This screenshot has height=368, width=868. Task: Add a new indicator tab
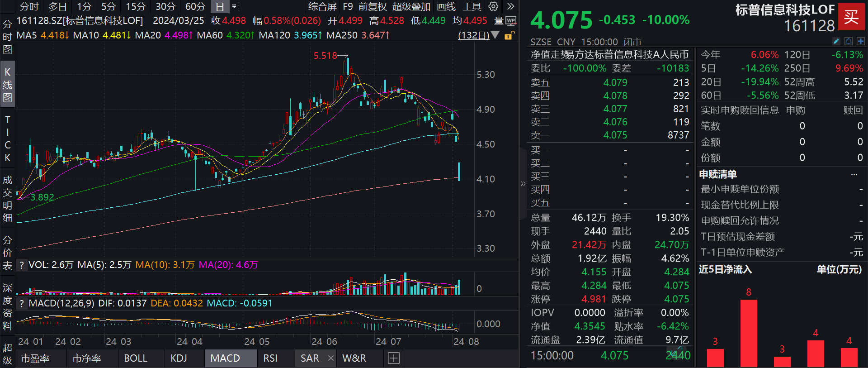(394, 358)
